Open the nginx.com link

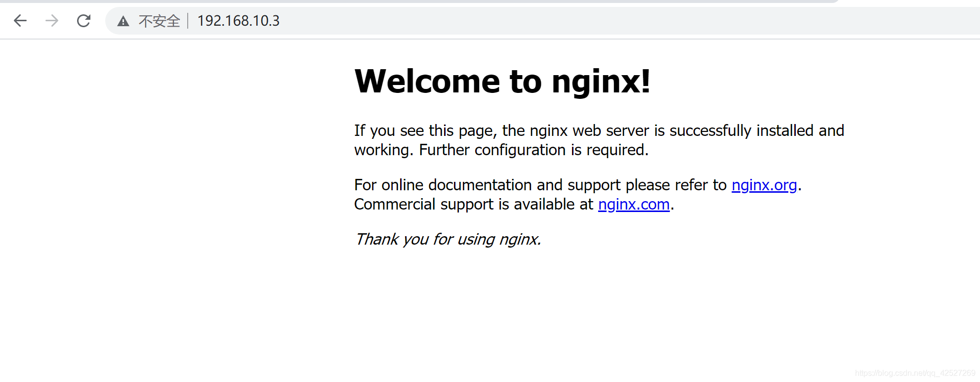tap(634, 204)
